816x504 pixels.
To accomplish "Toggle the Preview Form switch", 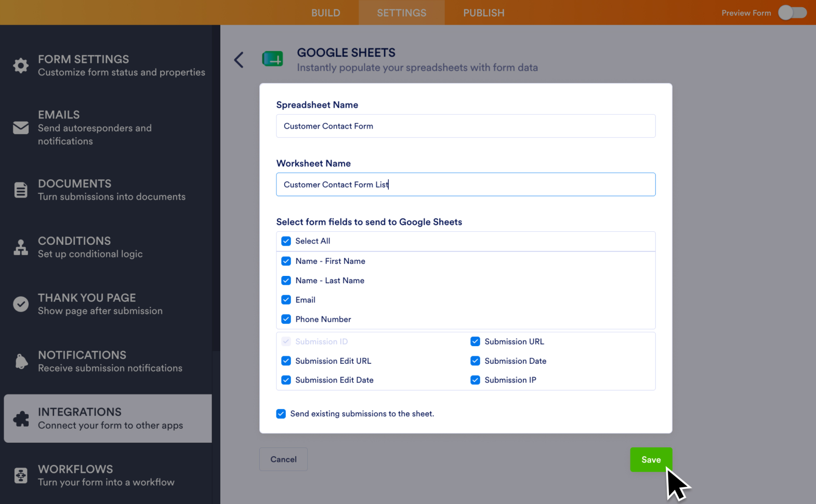I will point(792,12).
